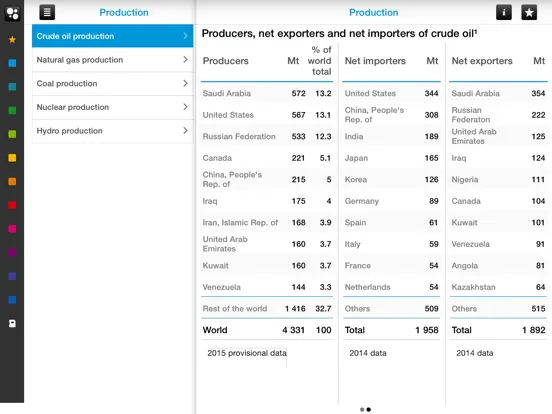Select the red sidebar section square

click(x=12, y=205)
